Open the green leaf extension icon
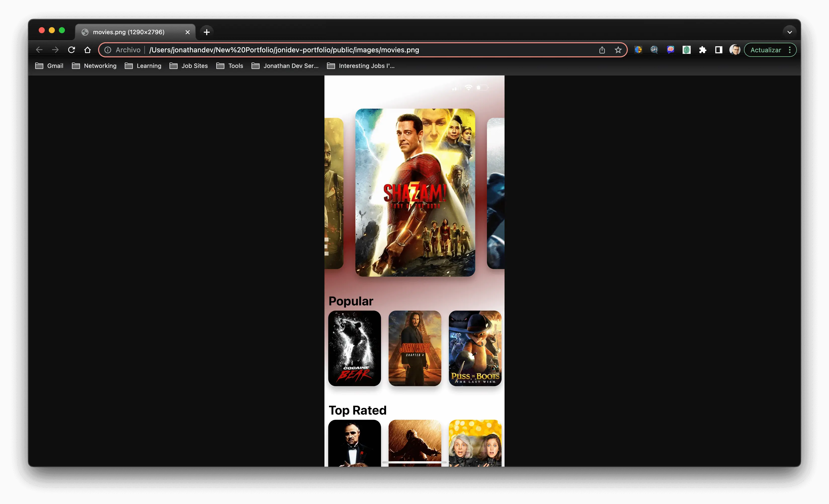 (687, 50)
